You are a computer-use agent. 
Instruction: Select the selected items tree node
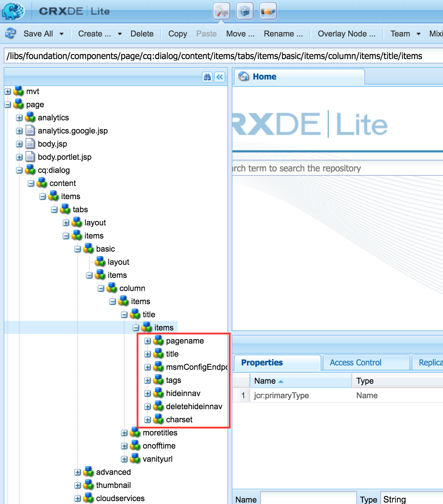pos(164,327)
